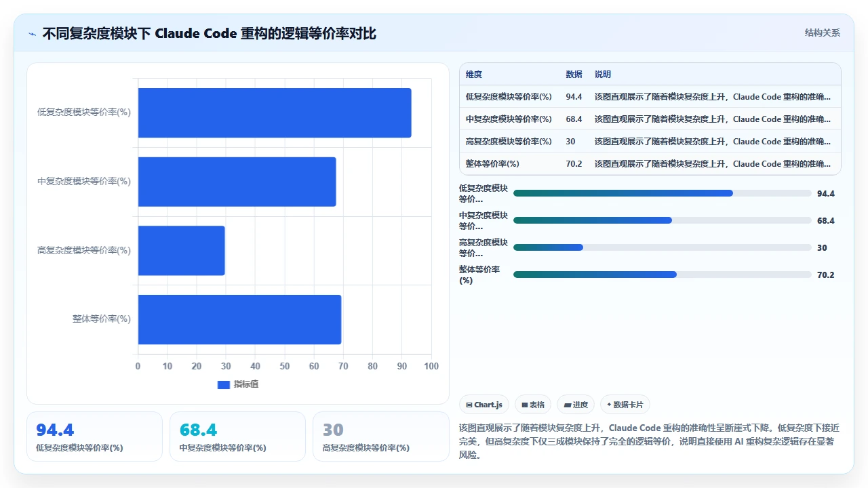Image resolution: width=868 pixels, height=488 pixels.
Task: Click the x-axis tick label 0
Action: pos(138,367)
